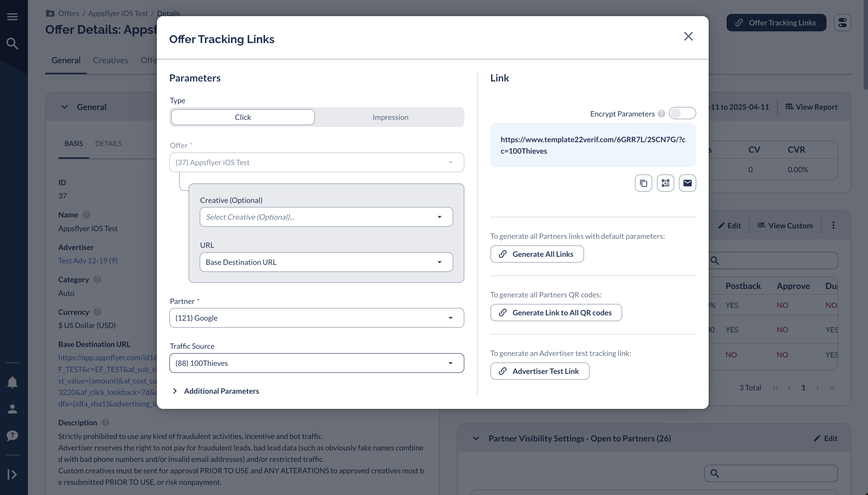The image size is (868, 495).
Task: Click the email link envelope icon
Action: pyautogui.click(x=687, y=183)
